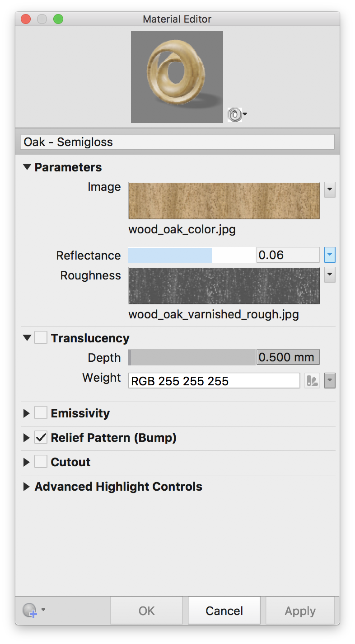Open the Reflectance options arrow button
Image resolution: width=355 pixels, height=644 pixels.
point(329,255)
